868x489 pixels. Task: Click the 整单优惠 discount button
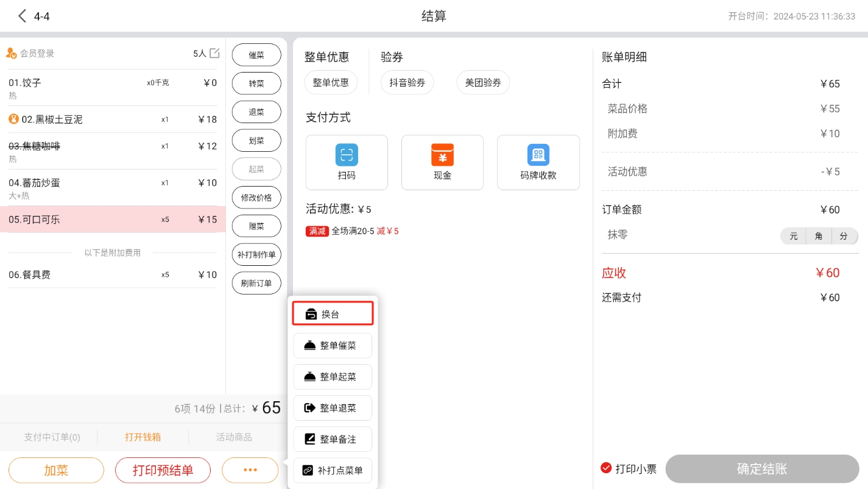[331, 82]
